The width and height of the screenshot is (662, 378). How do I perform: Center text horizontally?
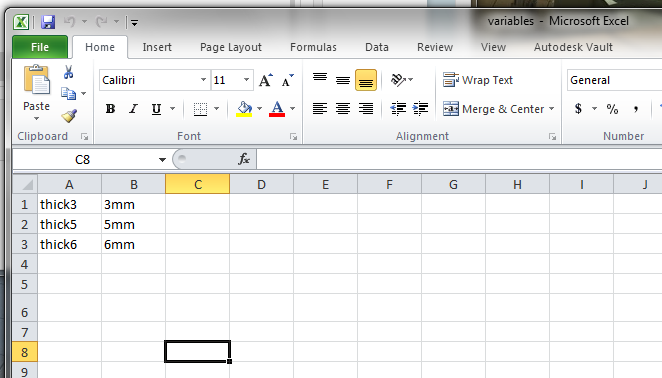[x=343, y=109]
